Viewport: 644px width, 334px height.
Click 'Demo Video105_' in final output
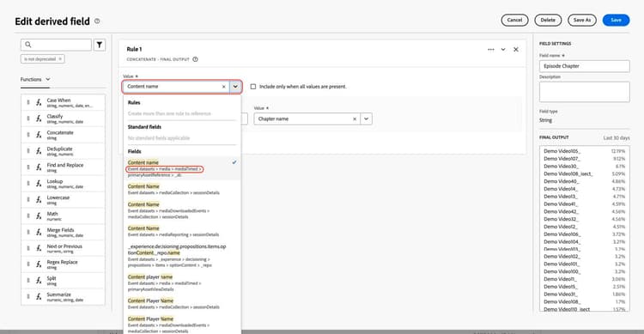[x=562, y=151]
